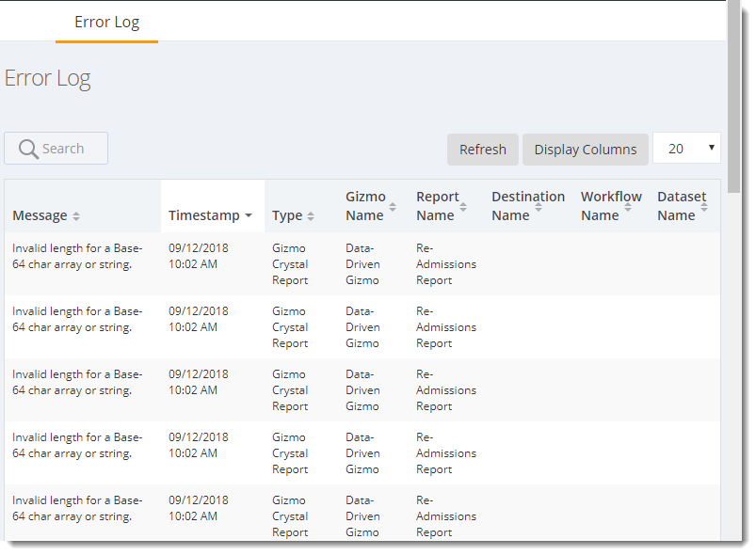Select fourth row's Invalid length message
This screenshot has height=555, width=756.
coord(77,445)
